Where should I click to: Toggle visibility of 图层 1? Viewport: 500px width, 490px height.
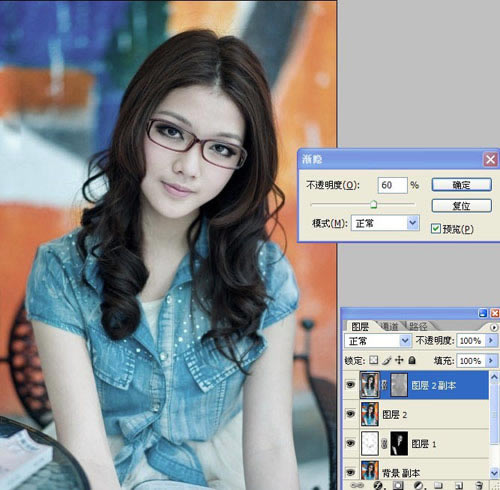click(x=350, y=443)
